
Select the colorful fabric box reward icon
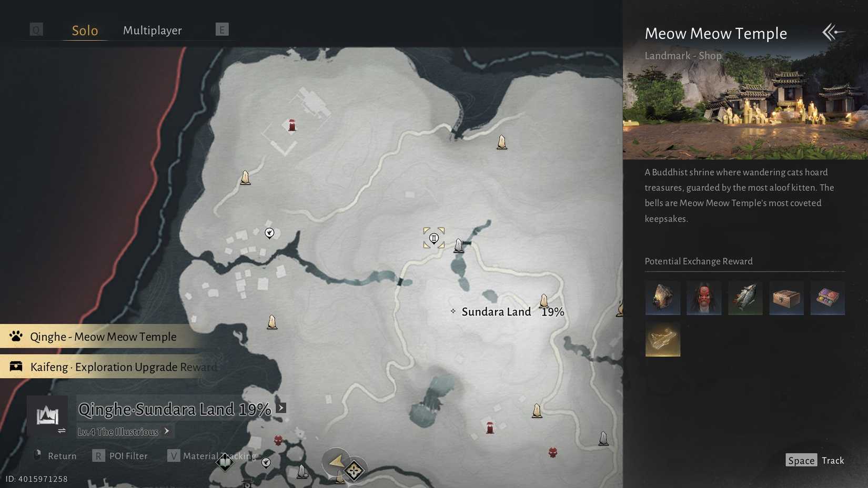pos(827,298)
